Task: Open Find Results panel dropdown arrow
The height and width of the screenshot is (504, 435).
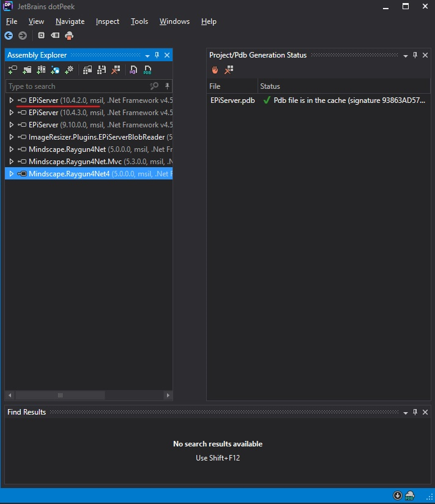Action: (406, 413)
